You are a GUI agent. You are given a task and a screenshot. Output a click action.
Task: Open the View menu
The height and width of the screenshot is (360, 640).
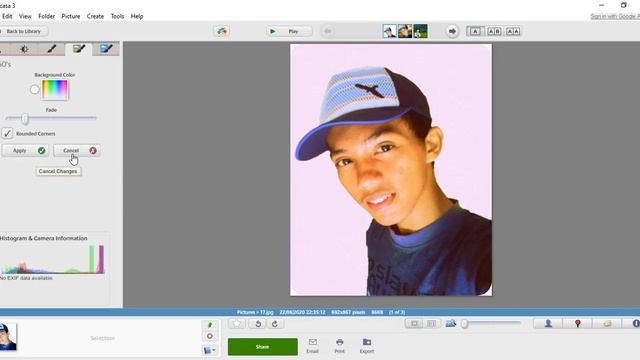click(x=25, y=16)
